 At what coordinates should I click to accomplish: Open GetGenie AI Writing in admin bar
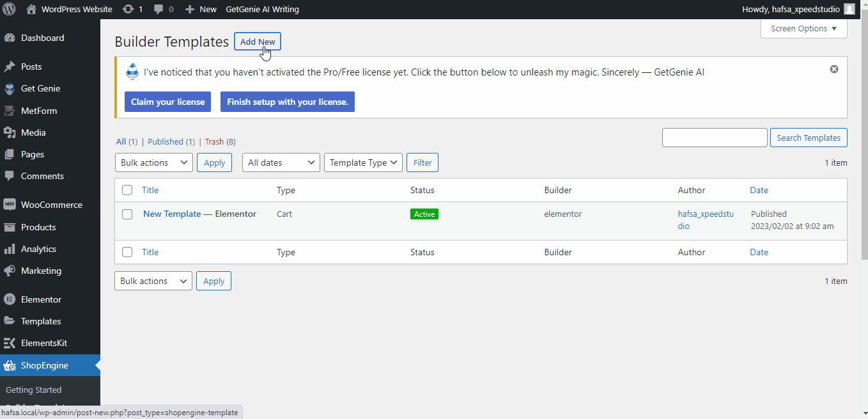262,10
